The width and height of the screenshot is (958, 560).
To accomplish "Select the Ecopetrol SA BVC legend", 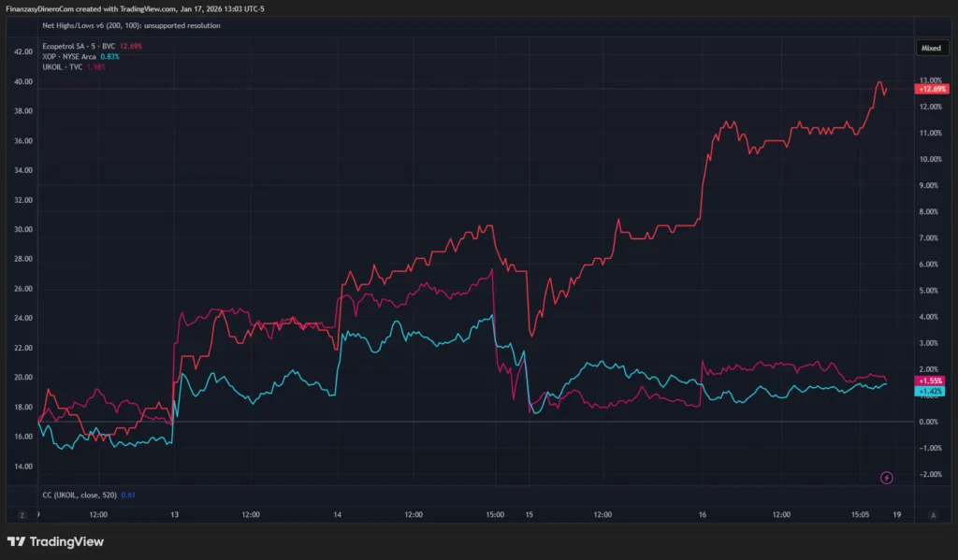I will point(78,46).
